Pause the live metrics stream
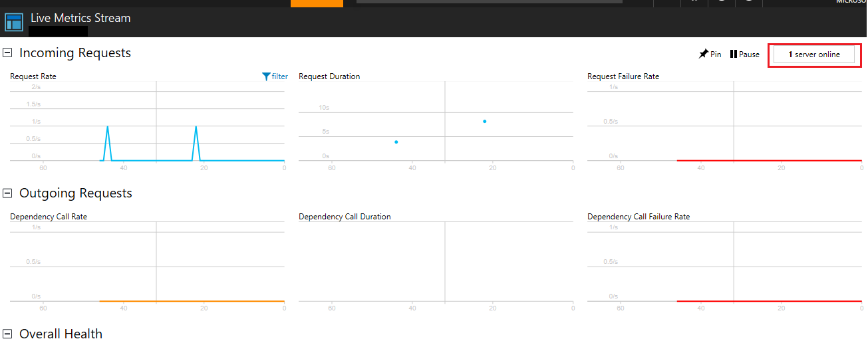 [x=744, y=55]
